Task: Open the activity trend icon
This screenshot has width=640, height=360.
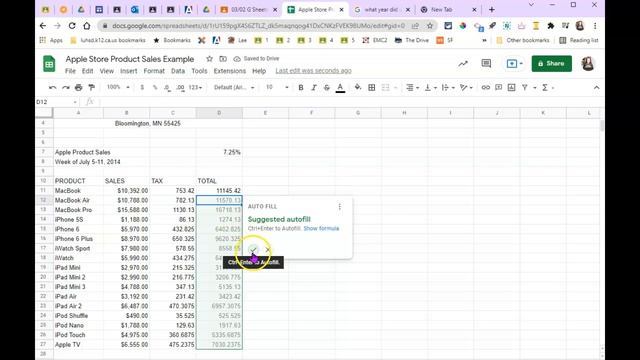Action: (463, 64)
